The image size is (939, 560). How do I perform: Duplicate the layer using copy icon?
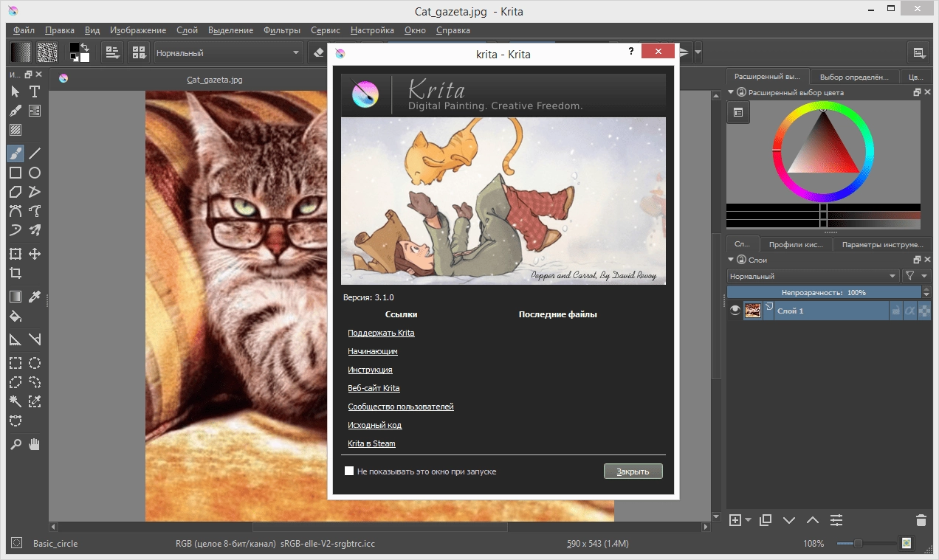coord(766,520)
